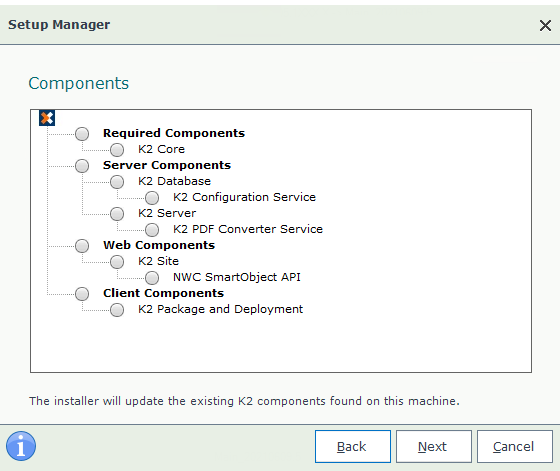
Task: Select the Required Components radio circle
Action: pyautogui.click(x=82, y=134)
